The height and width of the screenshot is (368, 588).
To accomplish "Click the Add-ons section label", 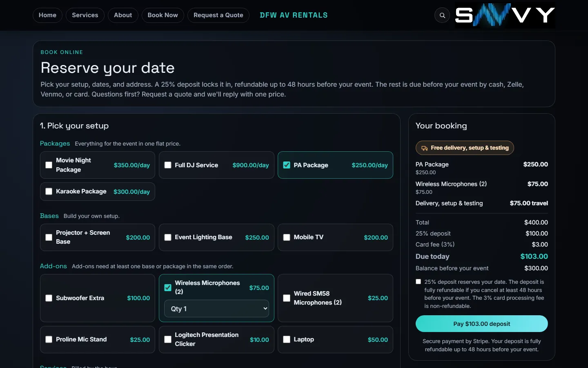I will [x=53, y=266].
